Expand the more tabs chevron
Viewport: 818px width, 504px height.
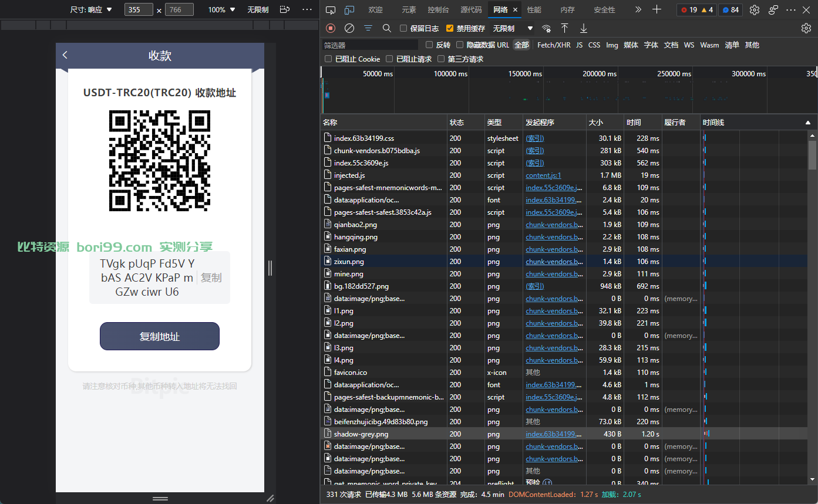(x=638, y=10)
